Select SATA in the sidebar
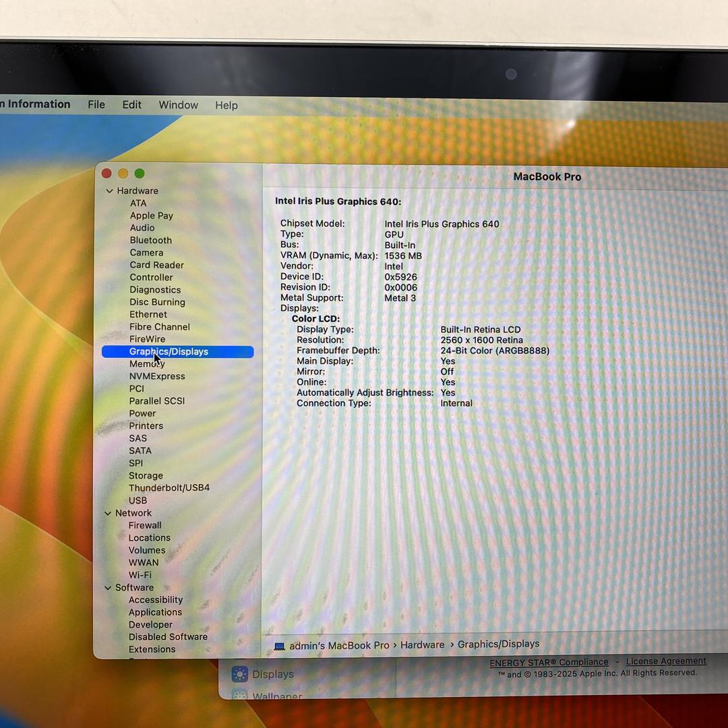This screenshot has width=728, height=728. (x=140, y=450)
